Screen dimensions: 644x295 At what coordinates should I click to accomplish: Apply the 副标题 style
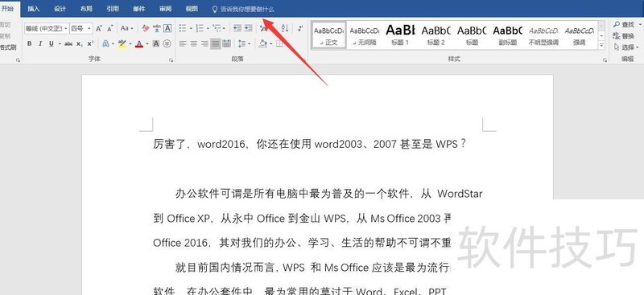[x=508, y=35]
